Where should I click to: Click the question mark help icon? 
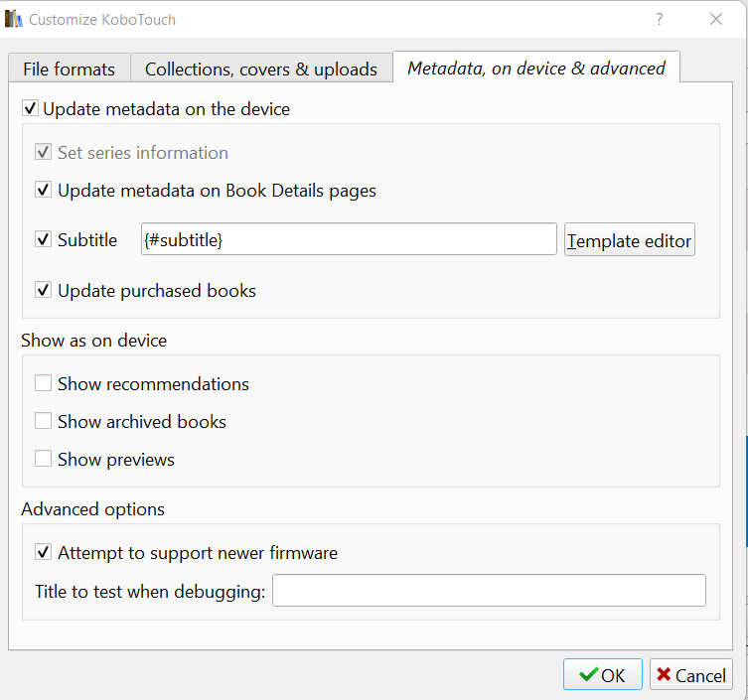pos(660,19)
